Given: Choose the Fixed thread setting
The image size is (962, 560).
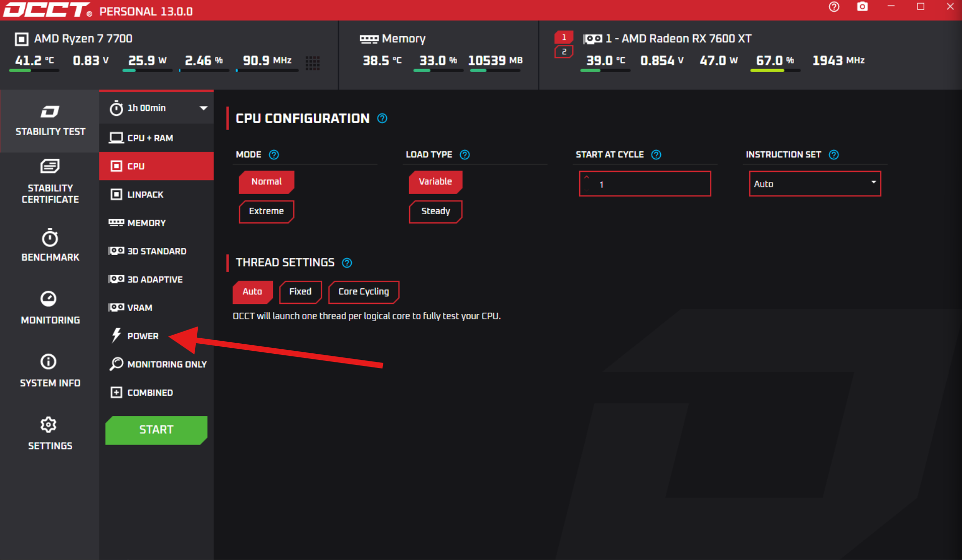Looking at the screenshot, I should pos(300,292).
